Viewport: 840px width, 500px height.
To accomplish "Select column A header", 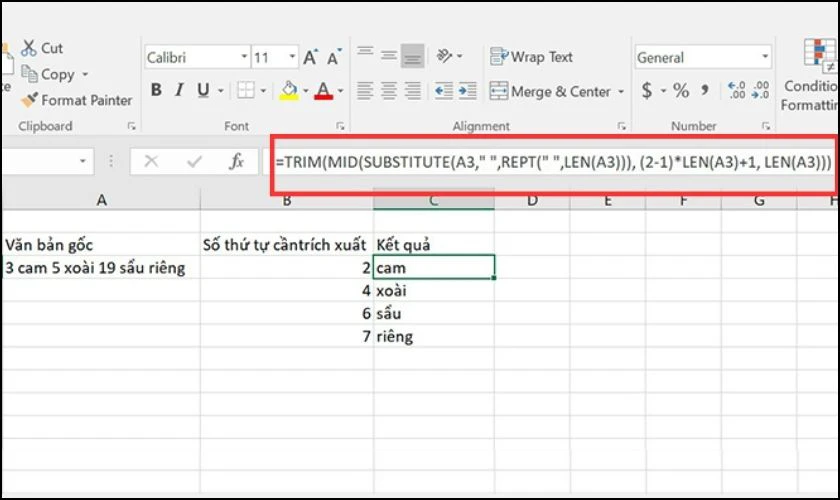I will coord(101,200).
